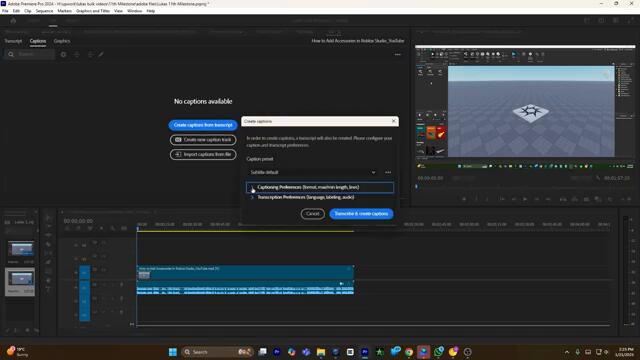Select the Razor tool
Image resolution: width=640 pixels, height=360 pixels.
[48, 244]
